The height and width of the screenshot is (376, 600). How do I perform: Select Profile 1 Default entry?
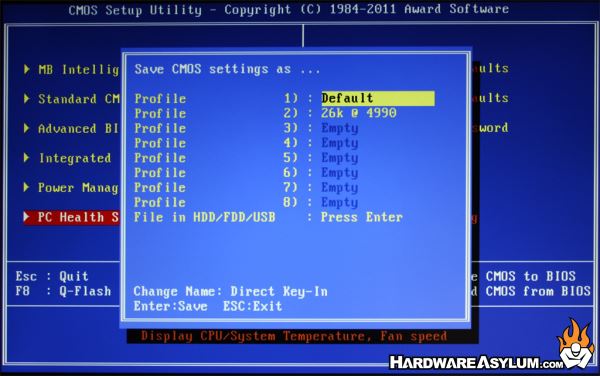click(284, 98)
